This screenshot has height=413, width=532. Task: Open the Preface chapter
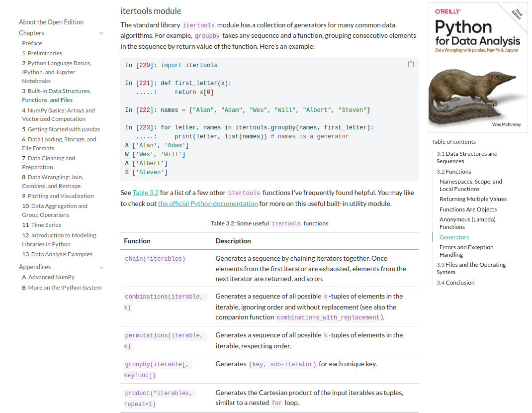pyautogui.click(x=32, y=43)
